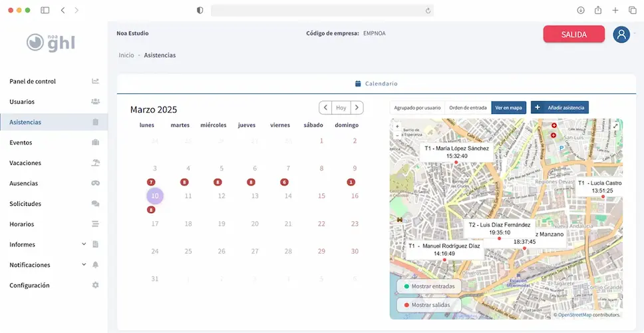The height and width of the screenshot is (333, 644).
Task: Click the Configuración gear icon
Action: [95, 285]
